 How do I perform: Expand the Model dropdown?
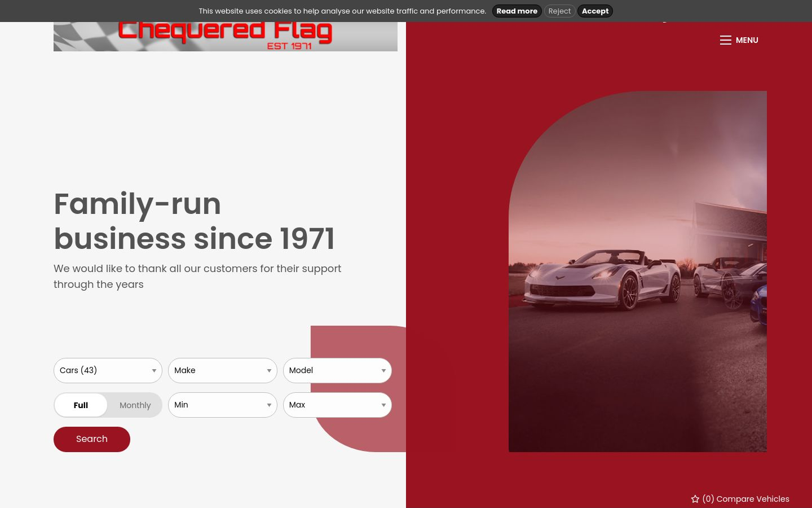click(337, 371)
